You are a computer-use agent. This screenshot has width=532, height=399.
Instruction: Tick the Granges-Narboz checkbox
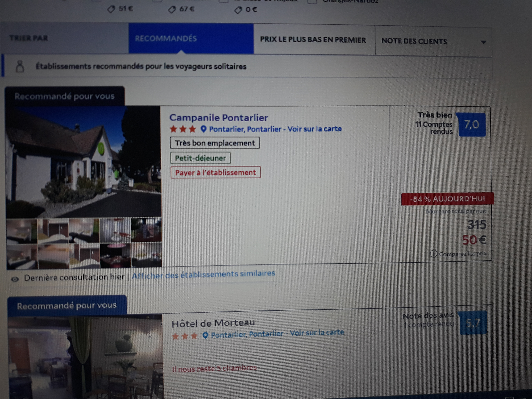(x=312, y=1)
